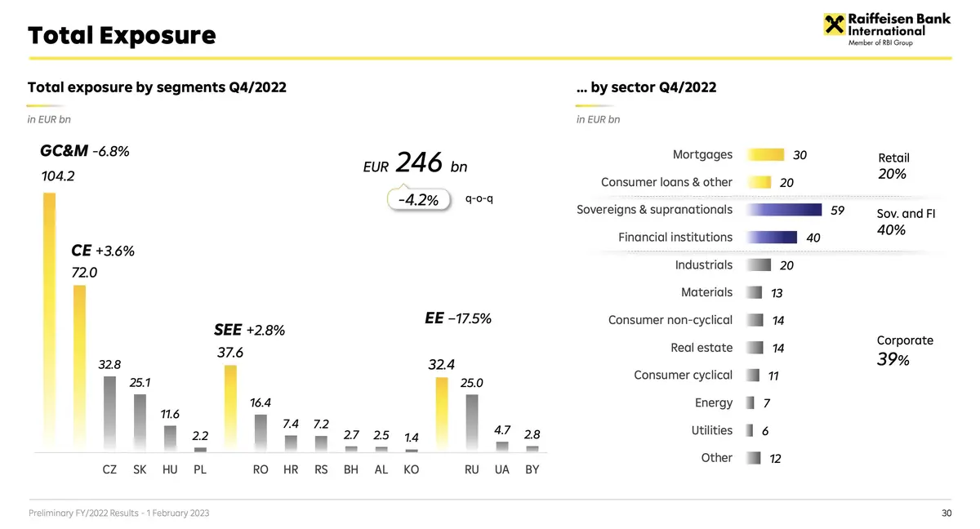Click the Retail 20% category label

coord(893,166)
